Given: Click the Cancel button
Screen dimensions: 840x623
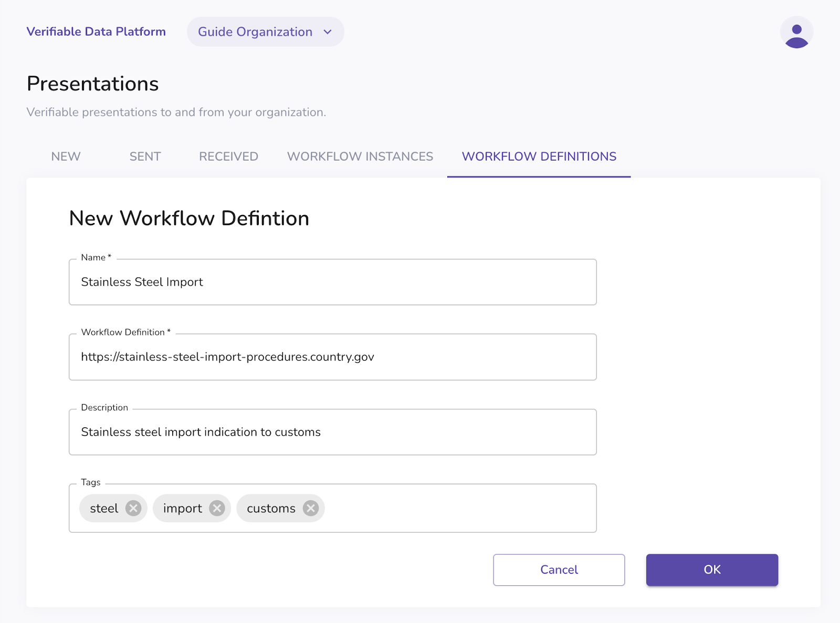Looking at the screenshot, I should 559,570.
